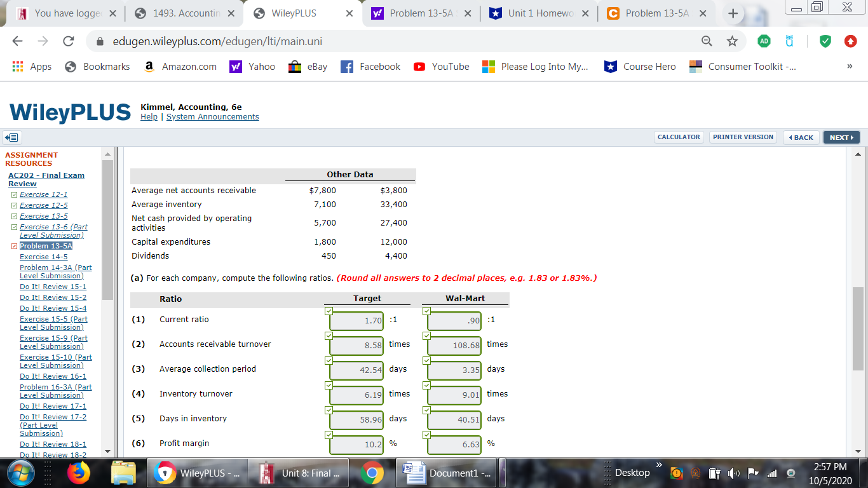Open a new browser tab with plus icon

pyautogui.click(x=733, y=13)
